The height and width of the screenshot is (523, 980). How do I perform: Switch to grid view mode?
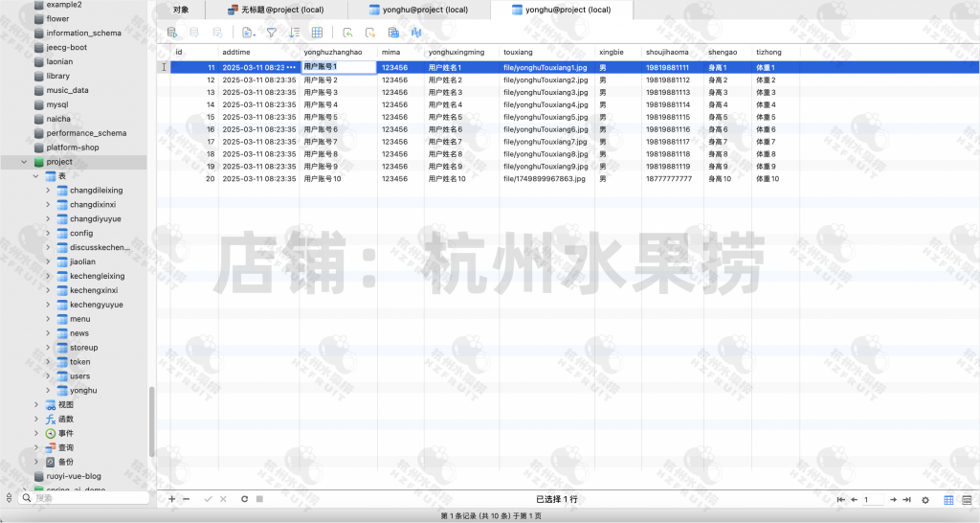pyautogui.click(x=948, y=500)
